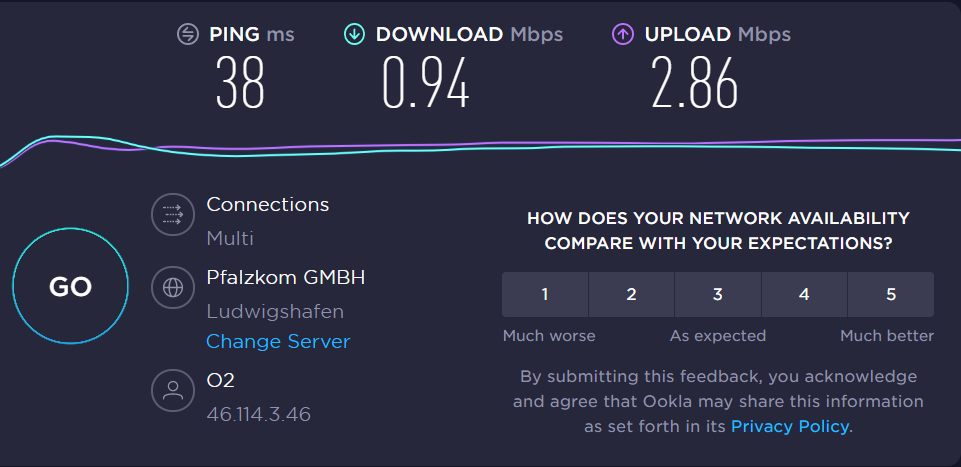Click the IP address 46.114.3.46

pyautogui.click(x=259, y=415)
